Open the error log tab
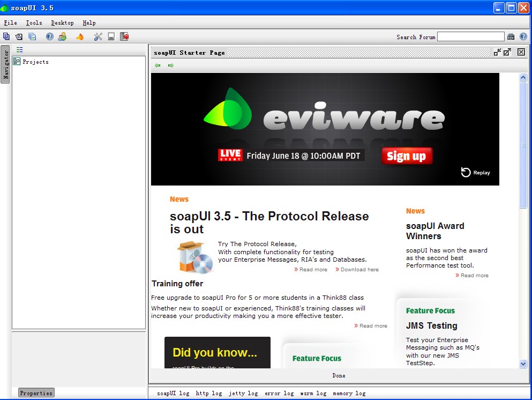The width and height of the screenshot is (532, 400). click(x=279, y=393)
